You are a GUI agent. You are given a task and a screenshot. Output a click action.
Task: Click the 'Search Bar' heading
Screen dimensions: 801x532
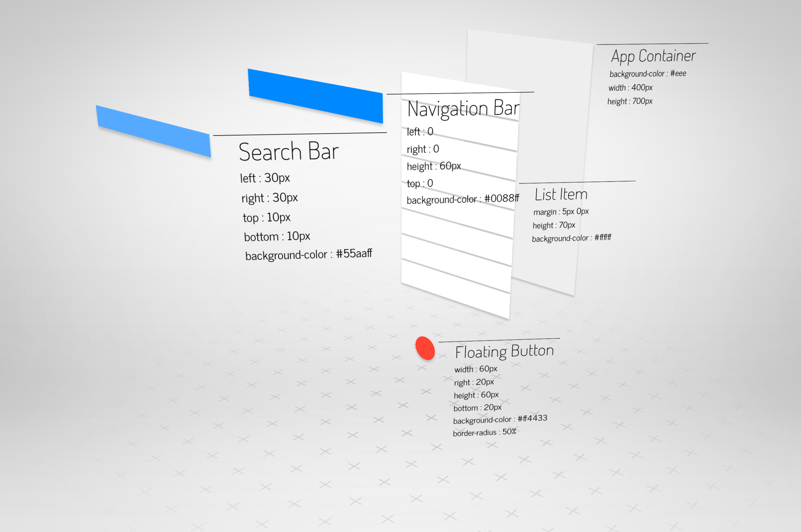click(288, 151)
